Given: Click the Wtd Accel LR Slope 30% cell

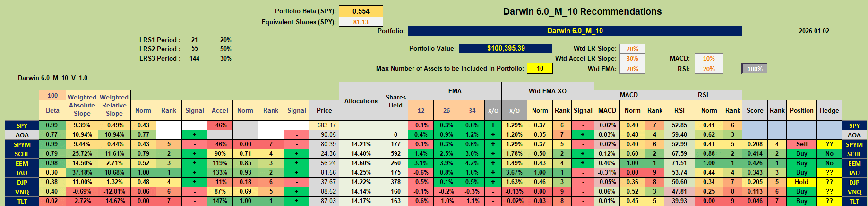Looking at the screenshot, I should [632, 59].
